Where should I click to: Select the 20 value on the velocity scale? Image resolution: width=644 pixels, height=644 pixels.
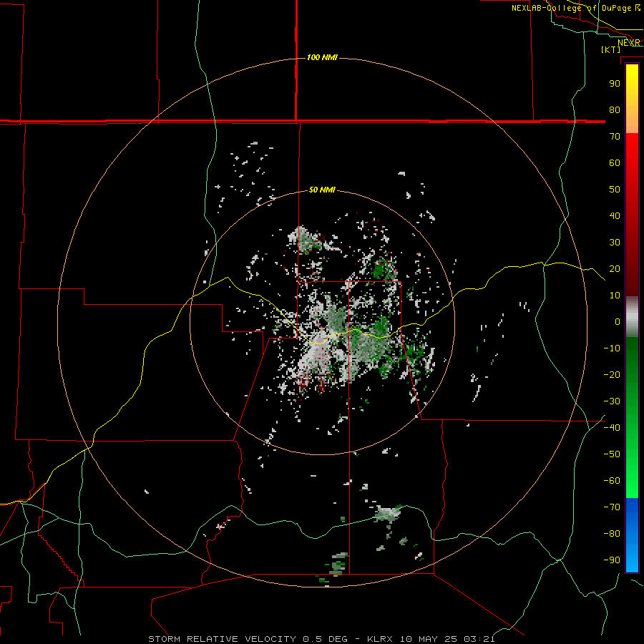click(615, 268)
